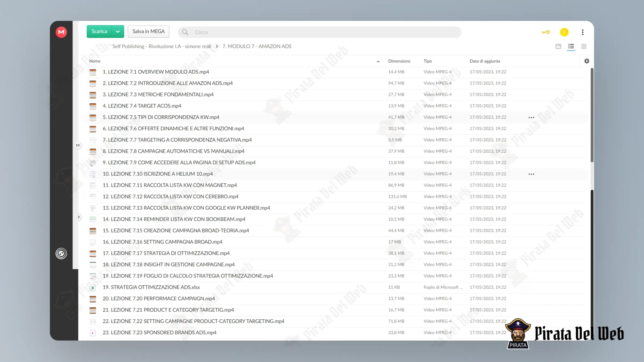Open the column settings gear
The height and width of the screenshot is (362, 644).
coord(587,61)
